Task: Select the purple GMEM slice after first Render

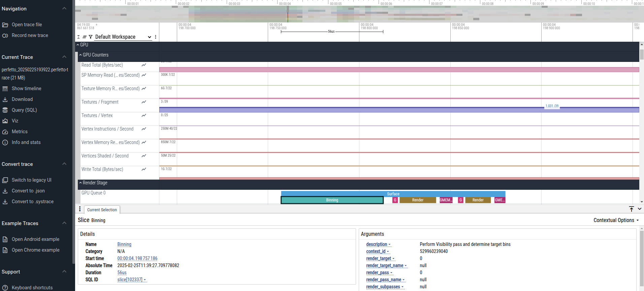Action: click(x=446, y=200)
